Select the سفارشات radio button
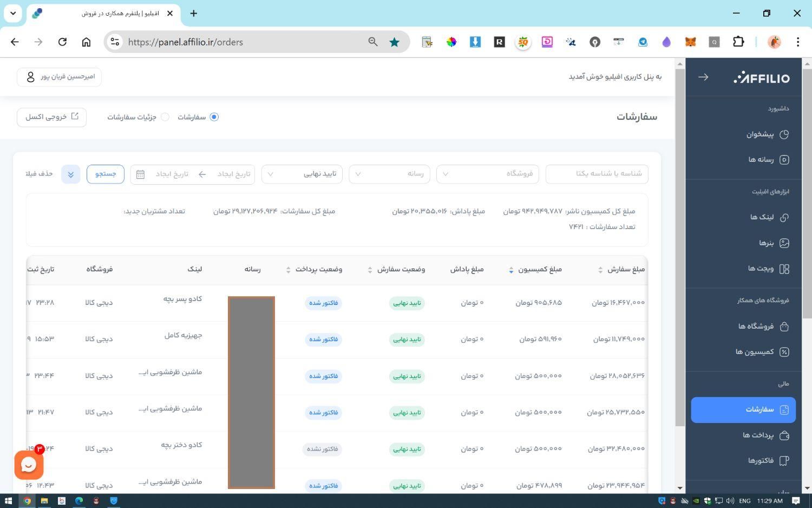812x508 pixels. pos(214,117)
